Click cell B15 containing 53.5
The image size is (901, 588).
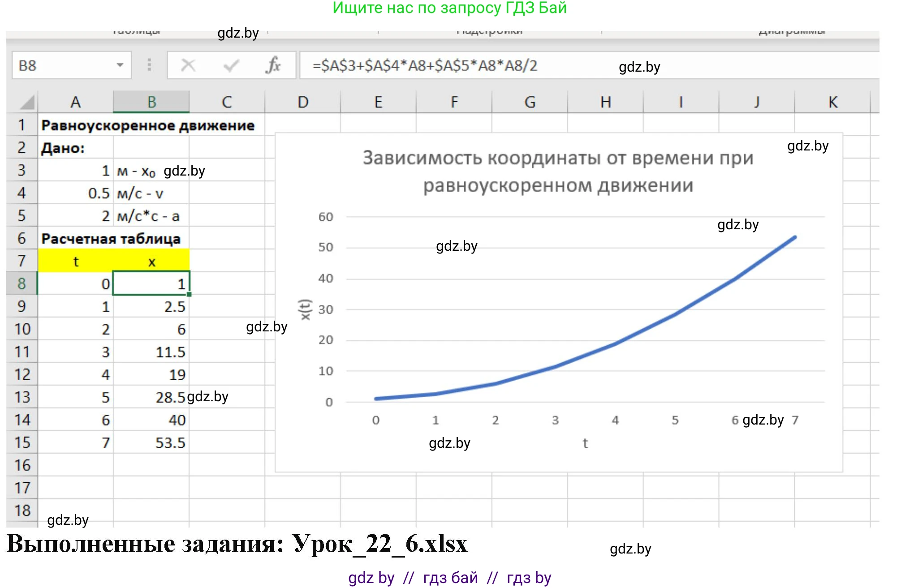pyautogui.click(x=151, y=442)
